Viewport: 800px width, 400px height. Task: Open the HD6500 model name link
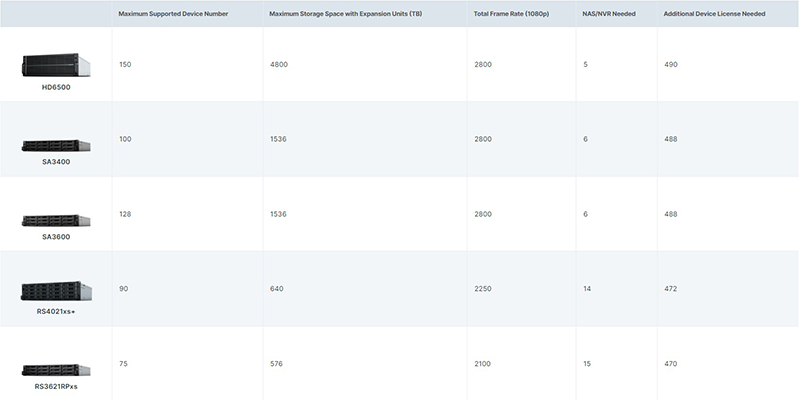pyautogui.click(x=56, y=87)
